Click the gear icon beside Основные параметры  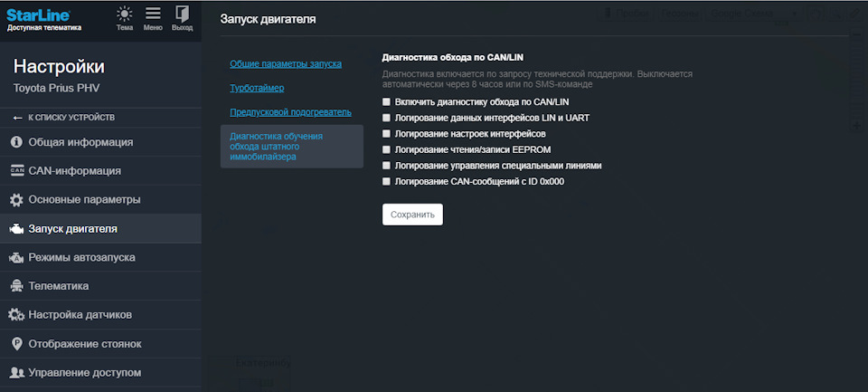(17, 200)
